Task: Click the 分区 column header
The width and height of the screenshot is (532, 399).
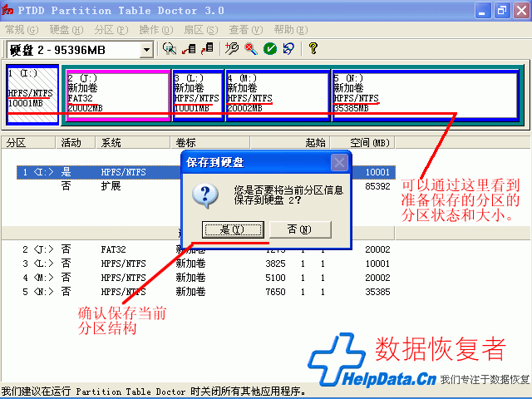Action: 28,142
